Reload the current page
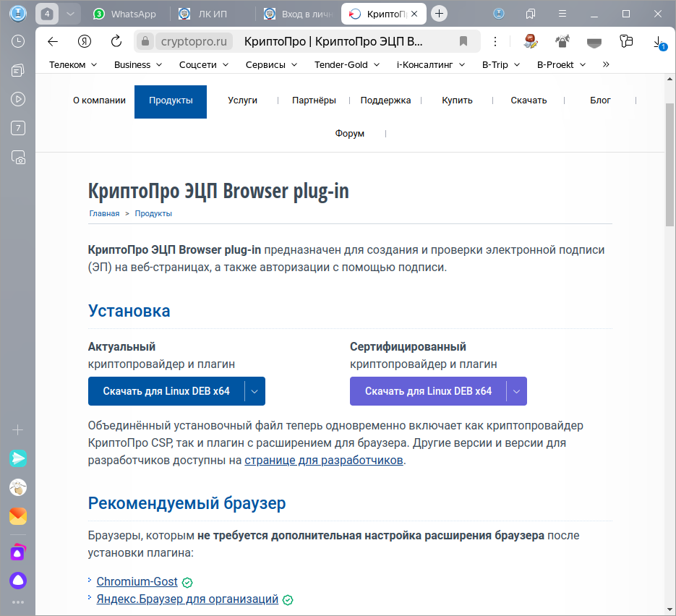 pos(116,41)
